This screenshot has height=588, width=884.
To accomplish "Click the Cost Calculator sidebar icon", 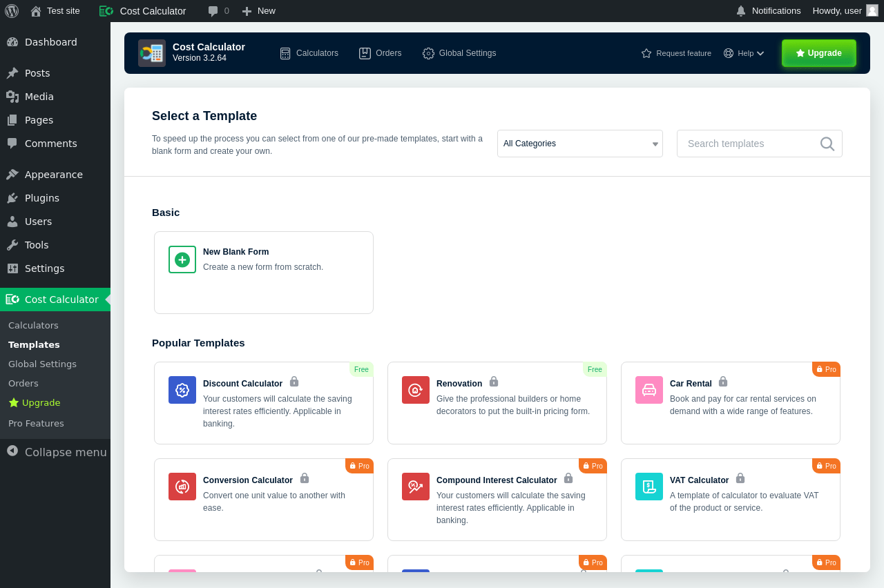I will coord(12,300).
